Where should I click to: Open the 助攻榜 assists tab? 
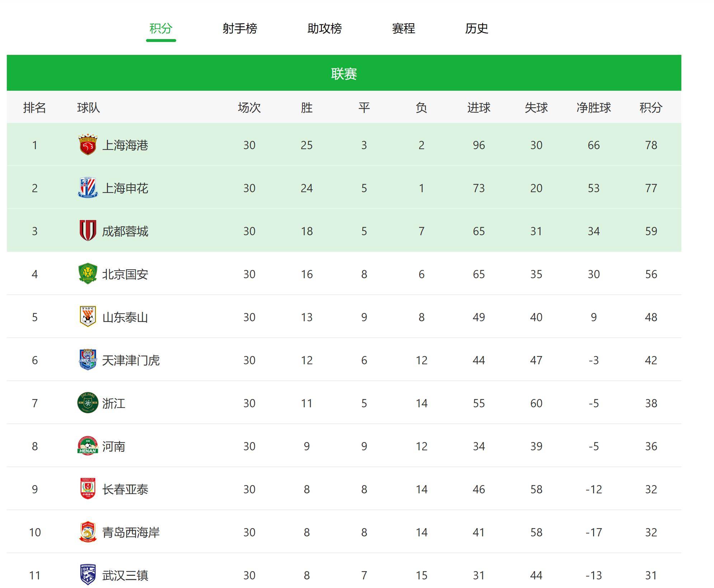click(324, 28)
